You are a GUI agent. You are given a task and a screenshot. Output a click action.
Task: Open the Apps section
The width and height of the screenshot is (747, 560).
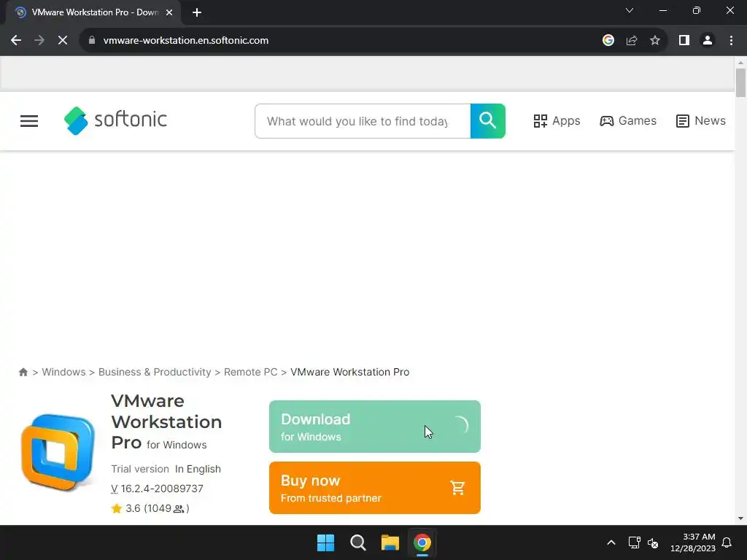tap(557, 121)
